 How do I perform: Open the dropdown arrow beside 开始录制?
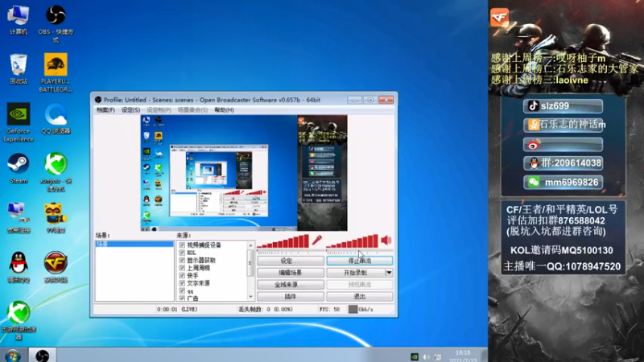pyautogui.click(x=389, y=273)
